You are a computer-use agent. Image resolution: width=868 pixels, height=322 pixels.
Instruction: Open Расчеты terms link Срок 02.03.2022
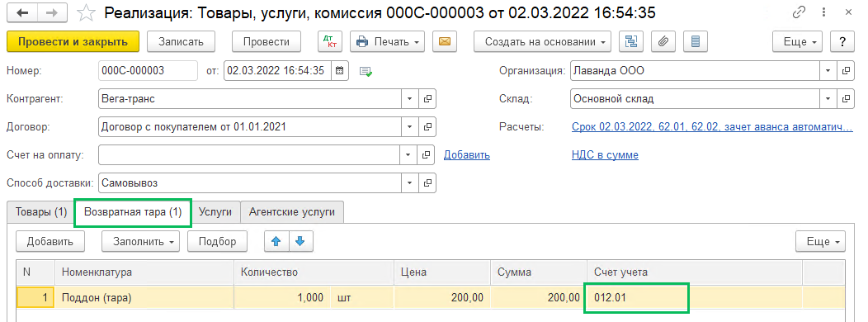[712, 127]
